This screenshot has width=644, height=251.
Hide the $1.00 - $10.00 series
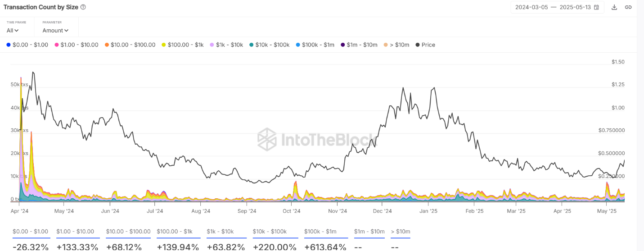pos(77,45)
